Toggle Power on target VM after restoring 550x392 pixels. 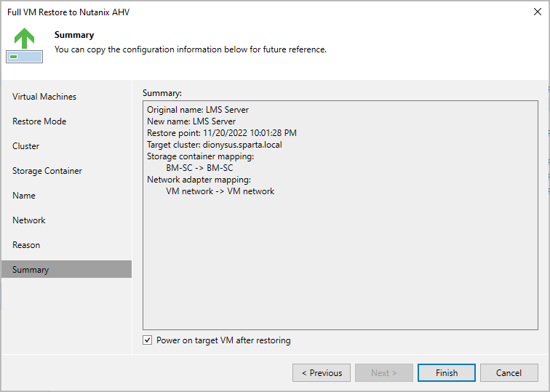point(148,340)
